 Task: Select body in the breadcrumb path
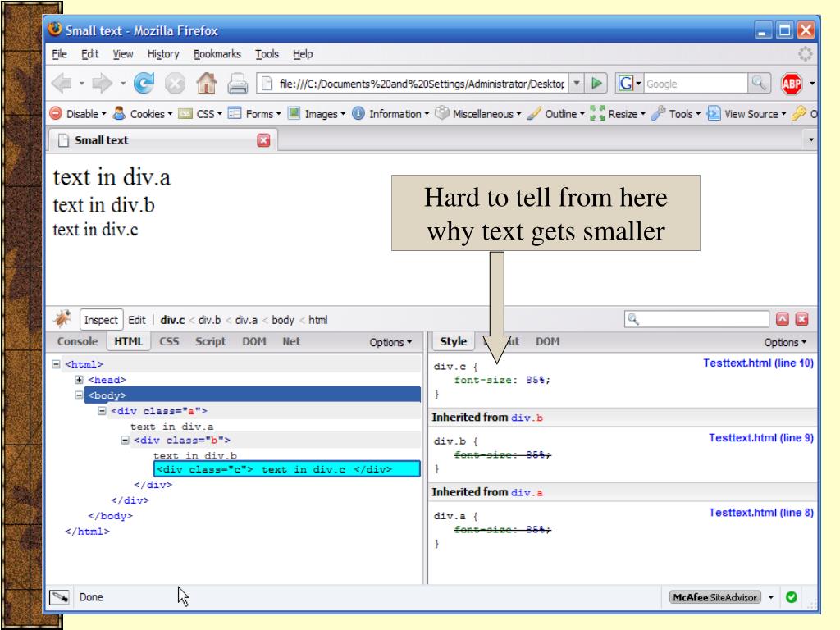[283, 320]
